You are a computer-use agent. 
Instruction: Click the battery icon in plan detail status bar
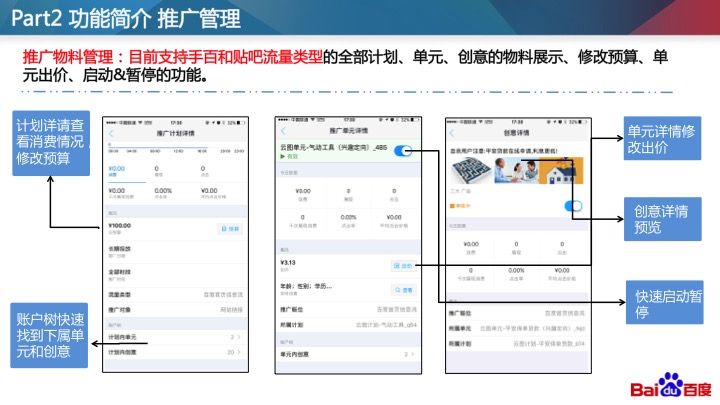242,123
